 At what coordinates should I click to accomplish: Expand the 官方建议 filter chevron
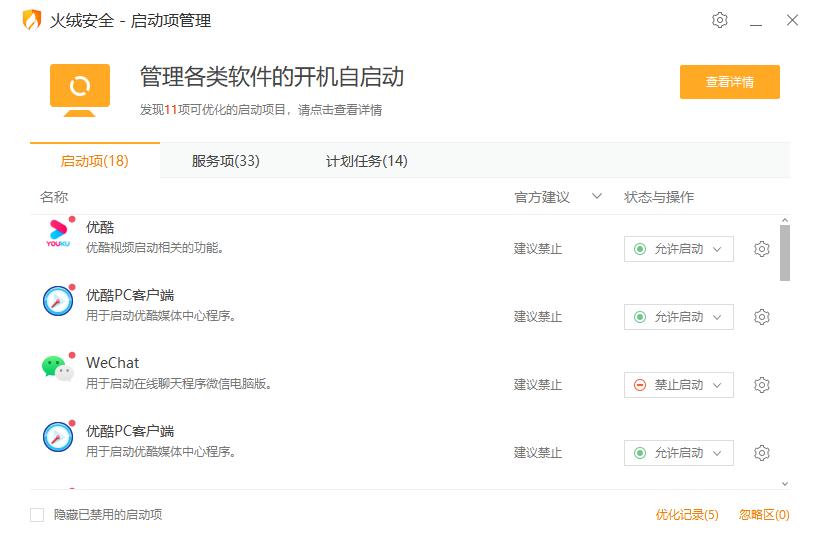(597, 197)
